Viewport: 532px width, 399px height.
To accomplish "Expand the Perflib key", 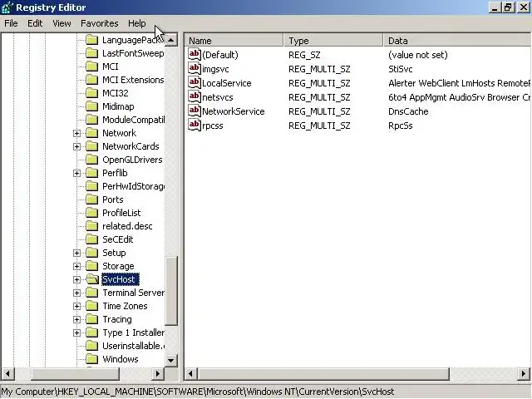I will coord(76,174).
